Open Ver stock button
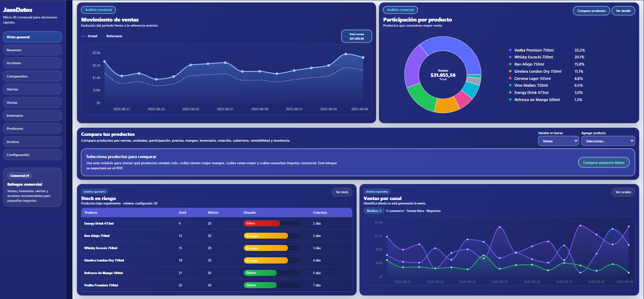This screenshot has width=644, height=299. 342,192
